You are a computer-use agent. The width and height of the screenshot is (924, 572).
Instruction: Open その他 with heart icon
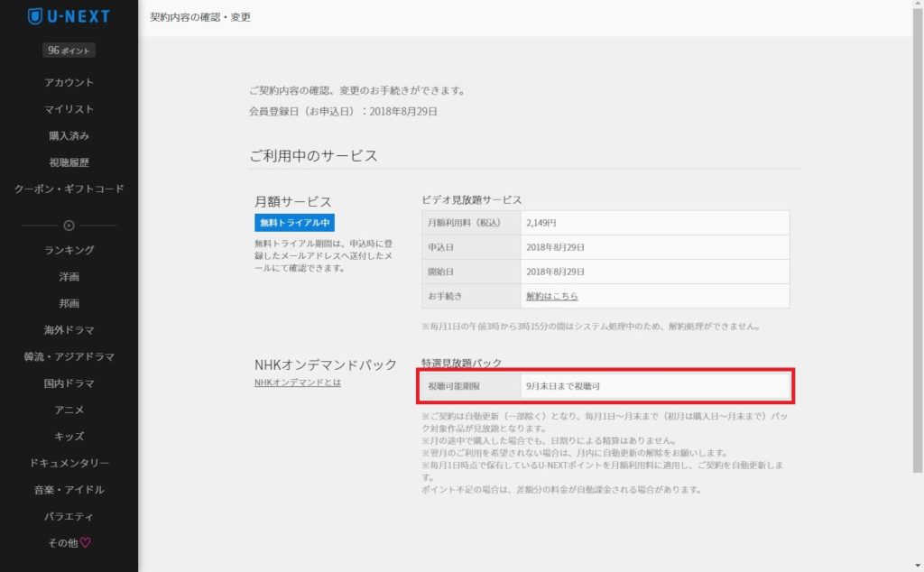[x=69, y=543]
